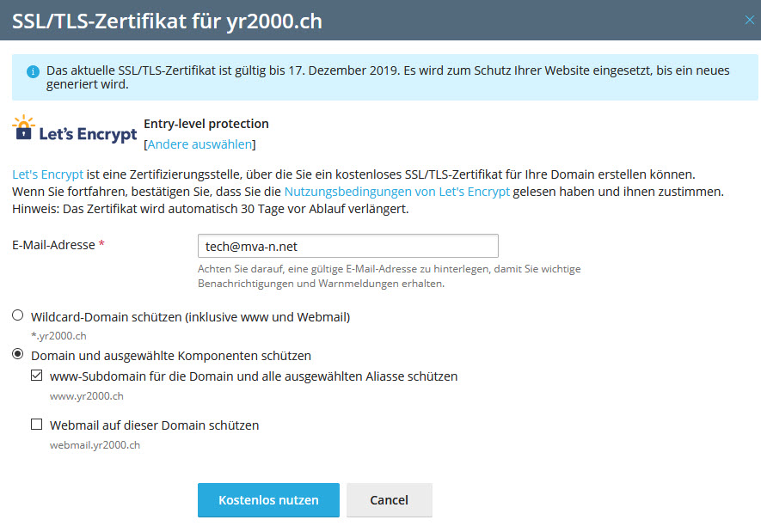
Task: Click the dialog title 'SSL/TLS-Zertifikat für yr2000.ch'
Action: pyautogui.click(x=167, y=21)
